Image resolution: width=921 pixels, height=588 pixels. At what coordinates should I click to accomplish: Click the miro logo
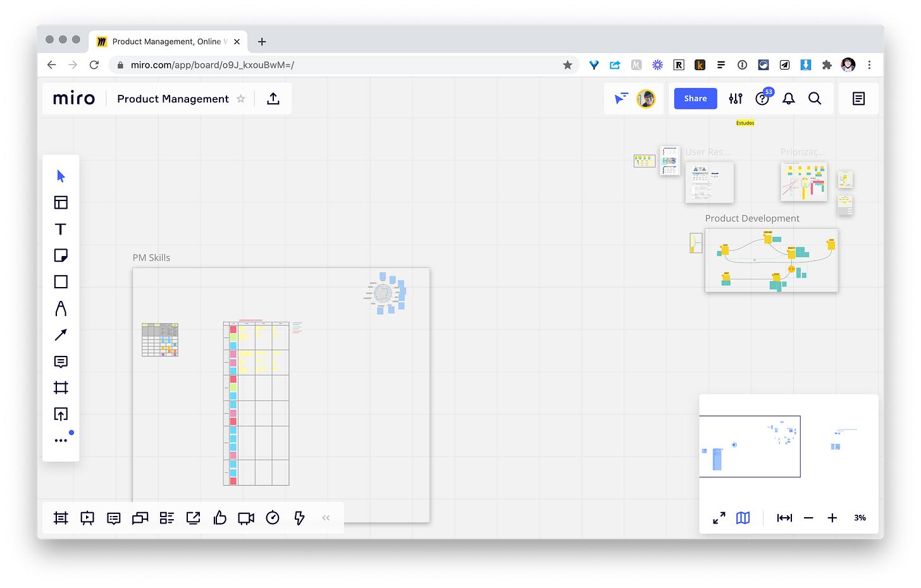pos(74,98)
